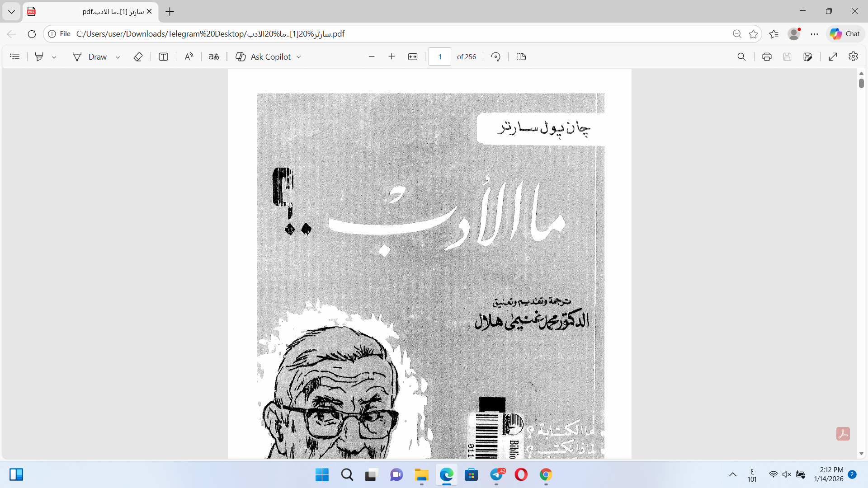The height and width of the screenshot is (488, 868).
Task: Select the ما الادب.pdf tab
Action: 90,12
